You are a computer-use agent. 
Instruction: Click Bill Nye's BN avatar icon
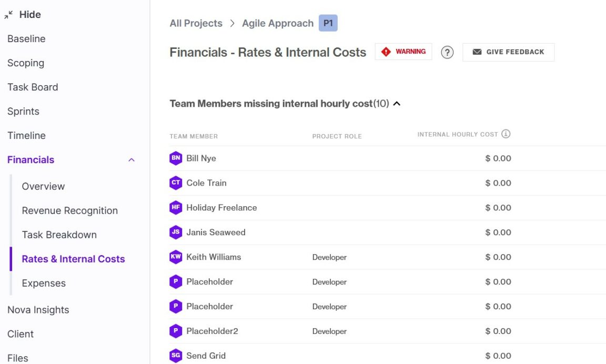176,158
